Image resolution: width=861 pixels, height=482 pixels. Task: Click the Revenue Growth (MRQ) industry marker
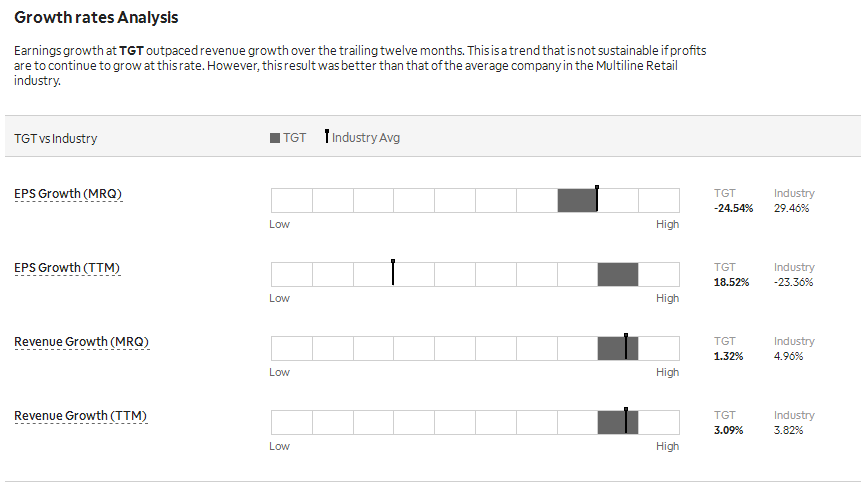(x=626, y=346)
